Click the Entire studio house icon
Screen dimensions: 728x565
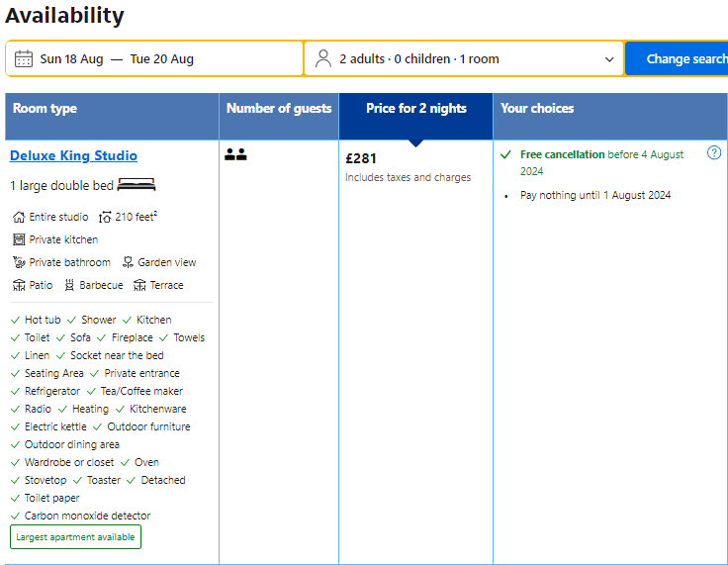(x=19, y=217)
